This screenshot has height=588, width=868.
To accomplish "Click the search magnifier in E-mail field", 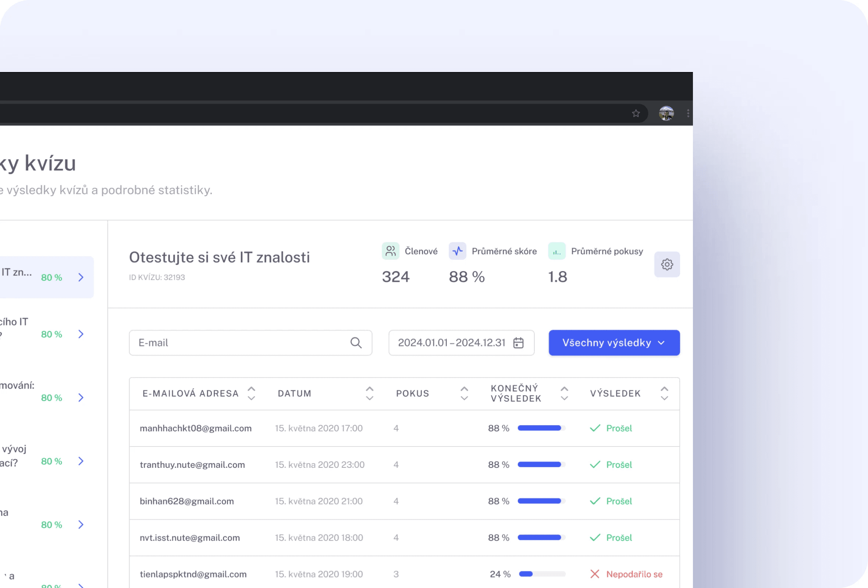I will 356,343.
